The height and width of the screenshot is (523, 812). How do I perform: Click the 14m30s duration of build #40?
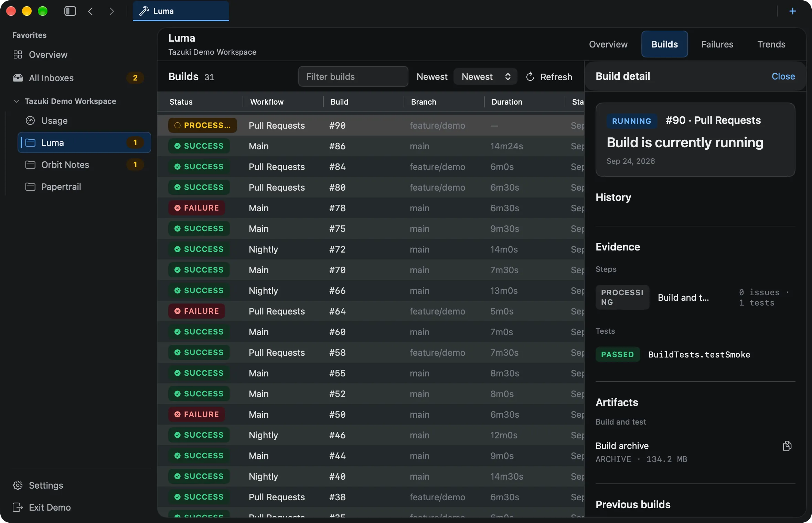coord(506,476)
